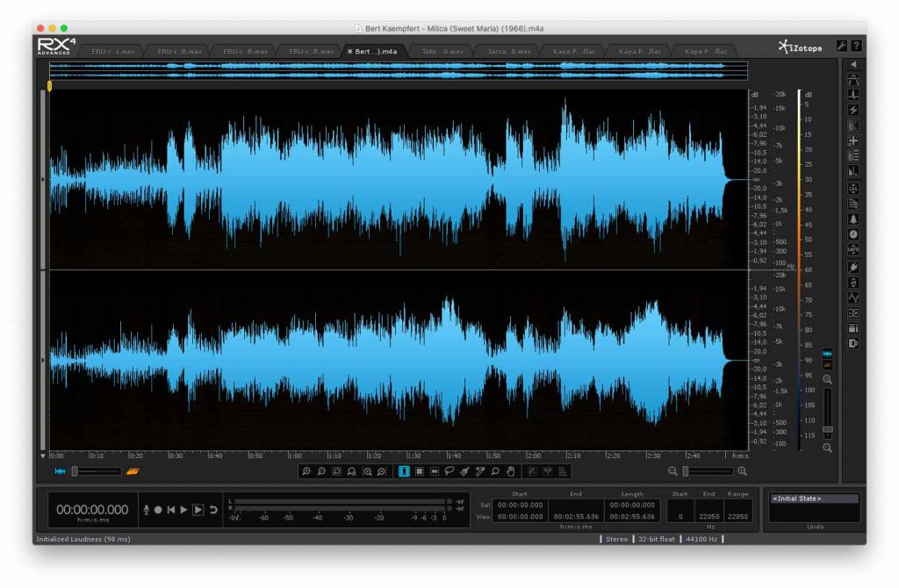Viewport: 899px width, 588px height.
Task: Toggle loop playback
Action: coord(212,510)
